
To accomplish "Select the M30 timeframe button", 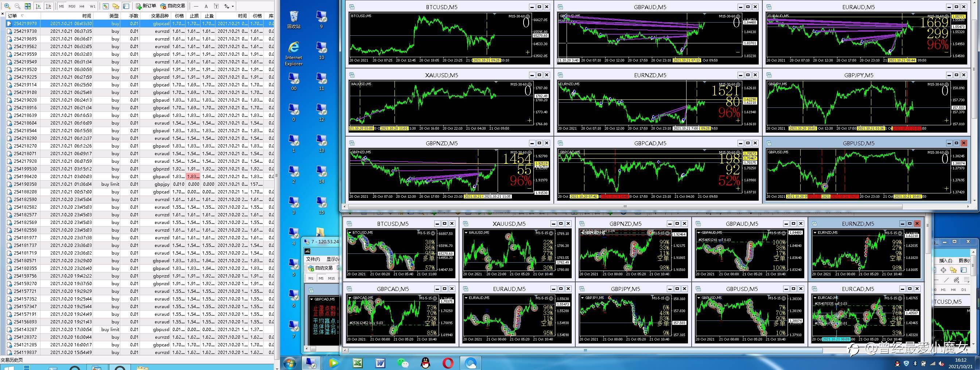I will [72, 6].
